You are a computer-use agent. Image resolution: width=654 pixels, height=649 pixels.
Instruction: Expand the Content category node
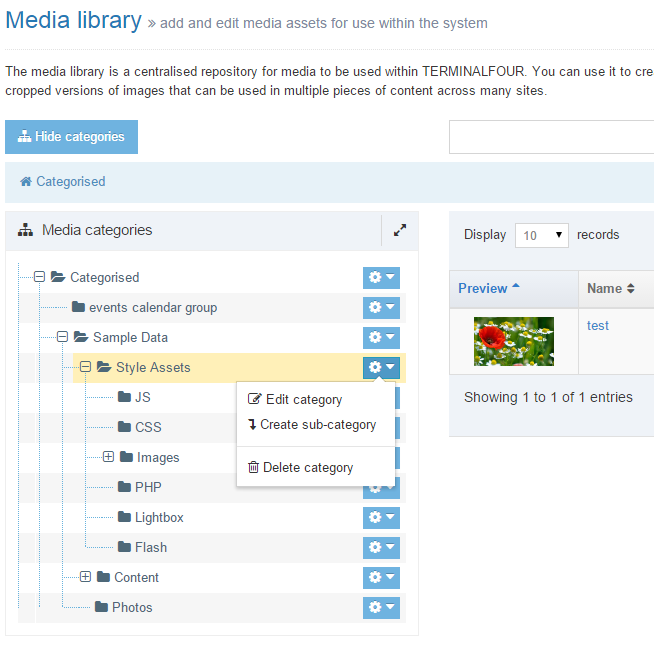coord(85,577)
